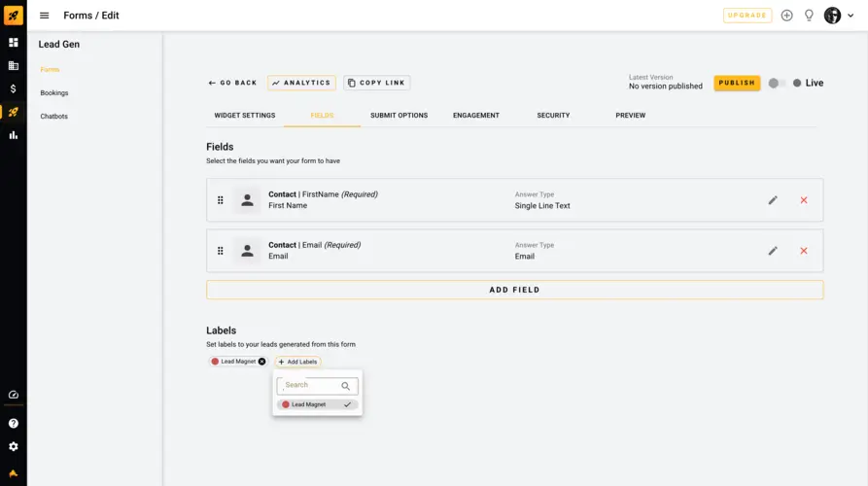Click the Lead Gen sidebar heading
The width and height of the screenshot is (868, 486).
point(59,45)
